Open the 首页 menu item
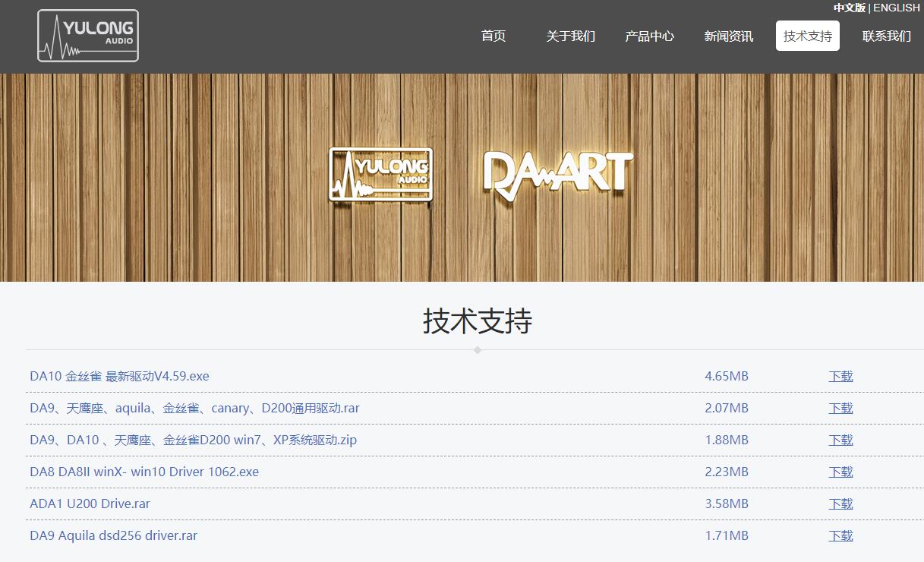The height and width of the screenshot is (562, 924). pyautogui.click(x=493, y=35)
